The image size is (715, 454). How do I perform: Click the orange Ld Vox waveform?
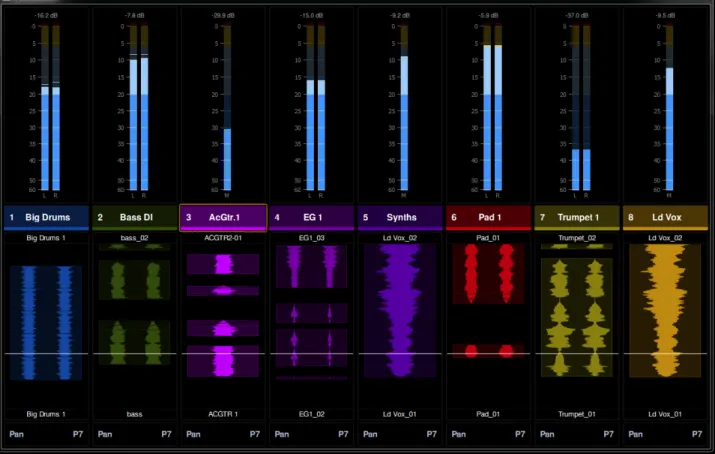tap(665, 311)
